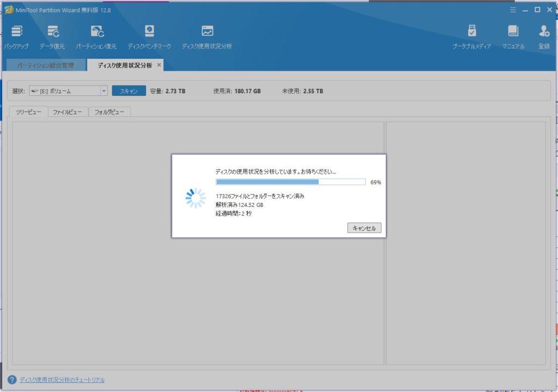Open the フォルダビュー tab
This screenshot has height=392, width=558.
pyautogui.click(x=109, y=112)
